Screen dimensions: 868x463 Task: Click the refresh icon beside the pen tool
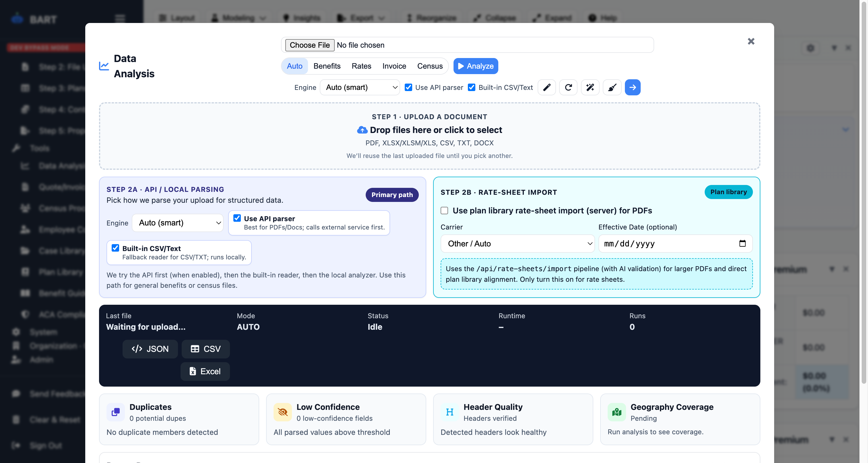click(568, 87)
